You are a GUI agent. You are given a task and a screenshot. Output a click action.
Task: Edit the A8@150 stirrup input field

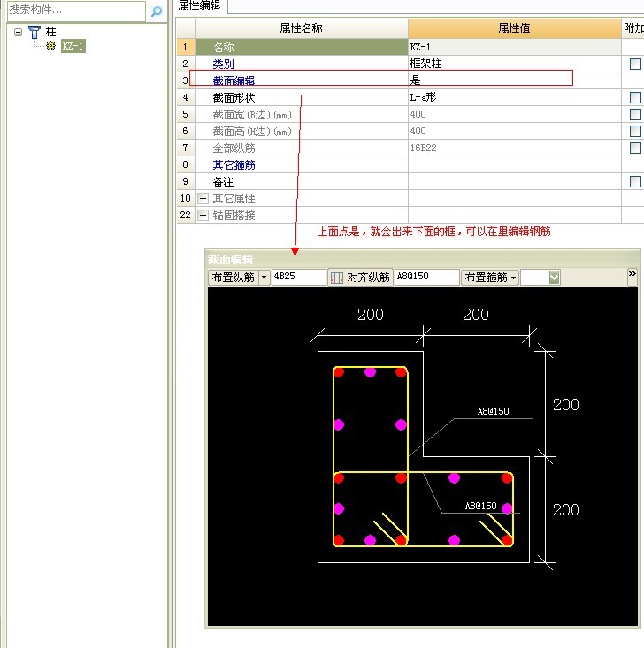427,277
